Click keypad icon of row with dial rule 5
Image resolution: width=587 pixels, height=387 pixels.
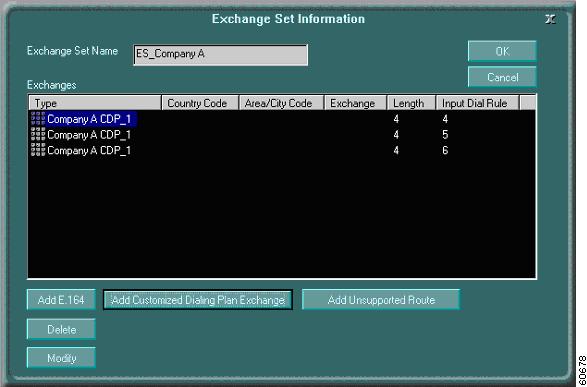coord(38,134)
